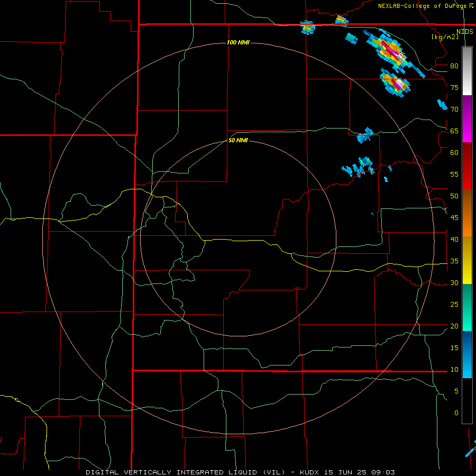Click the 50 NMI range ring label
476x476 pixels.
[x=238, y=140]
